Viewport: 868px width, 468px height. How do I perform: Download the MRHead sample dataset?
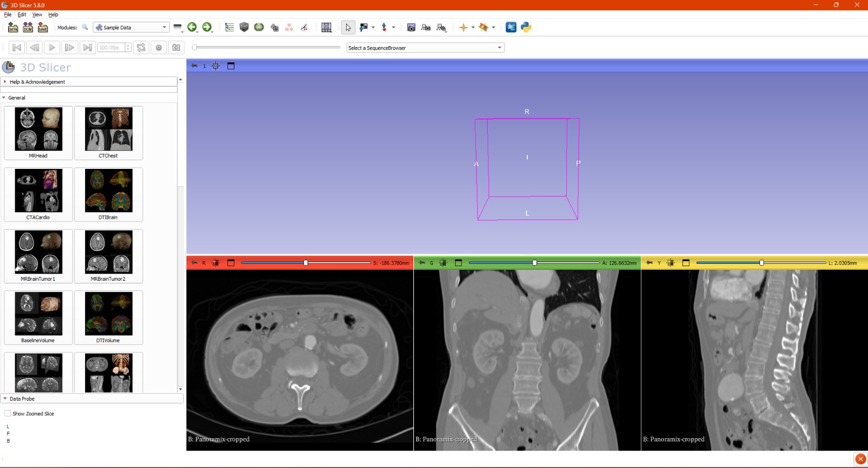pos(38,133)
